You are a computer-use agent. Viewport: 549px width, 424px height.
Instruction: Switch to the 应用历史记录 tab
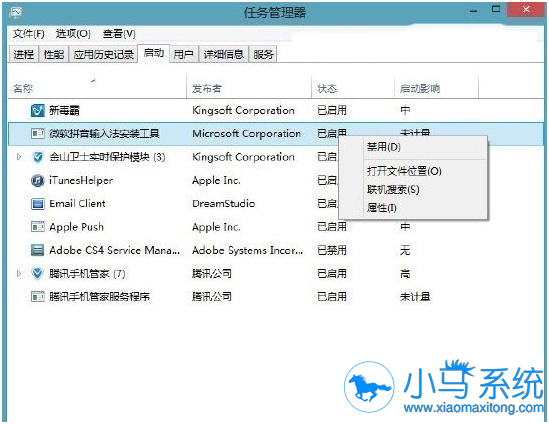104,55
